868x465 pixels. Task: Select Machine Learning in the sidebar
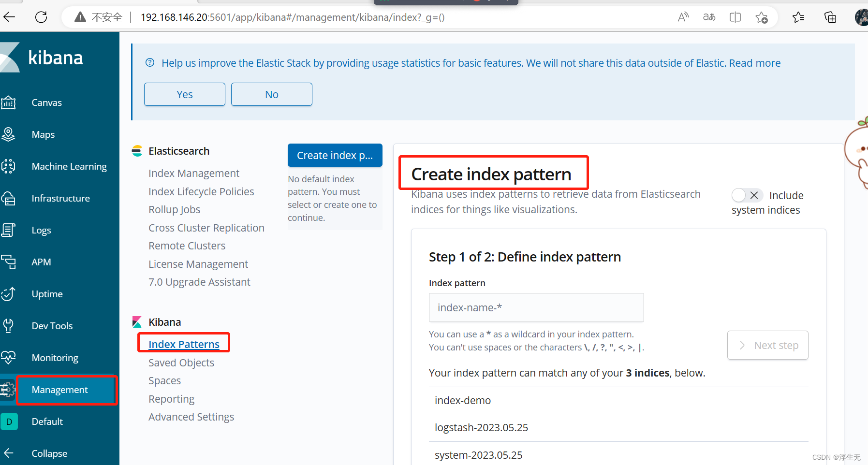point(69,166)
